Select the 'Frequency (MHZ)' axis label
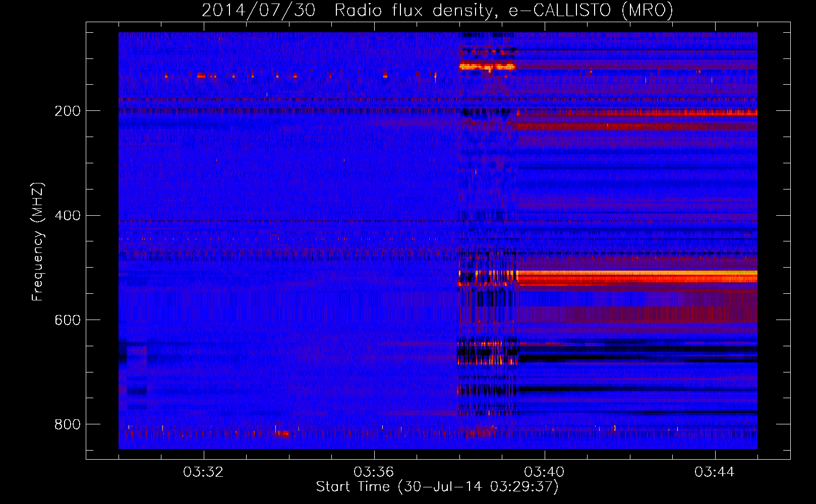Viewport: 816px width, 504px height. pos(37,242)
